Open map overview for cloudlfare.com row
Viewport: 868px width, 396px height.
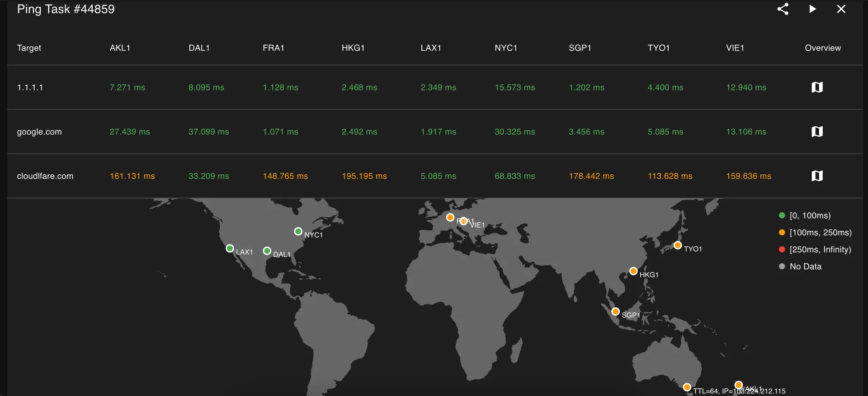pyautogui.click(x=817, y=176)
